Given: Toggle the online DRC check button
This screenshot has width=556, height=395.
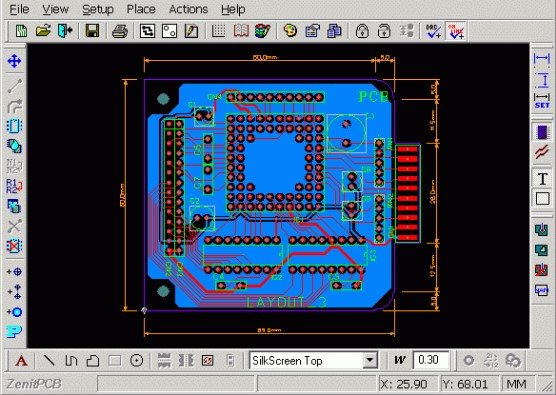Looking at the screenshot, I should [456, 31].
